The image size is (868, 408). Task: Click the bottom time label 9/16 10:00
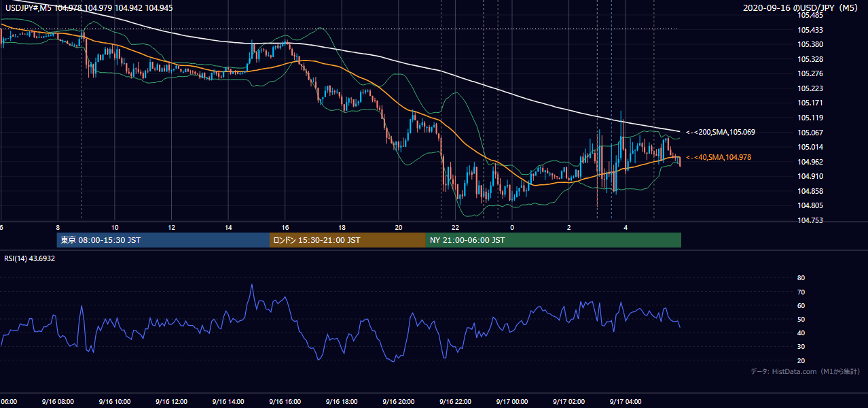pos(114,401)
